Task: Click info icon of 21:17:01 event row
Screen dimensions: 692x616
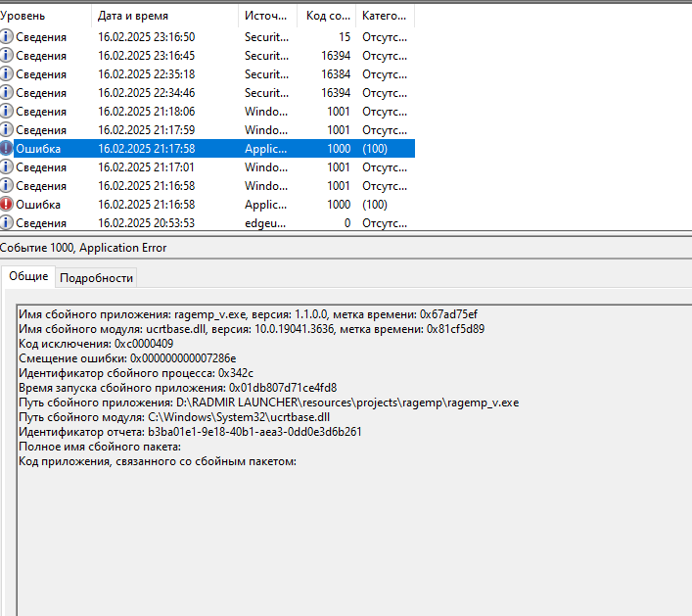Action: (x=6, y=166)
